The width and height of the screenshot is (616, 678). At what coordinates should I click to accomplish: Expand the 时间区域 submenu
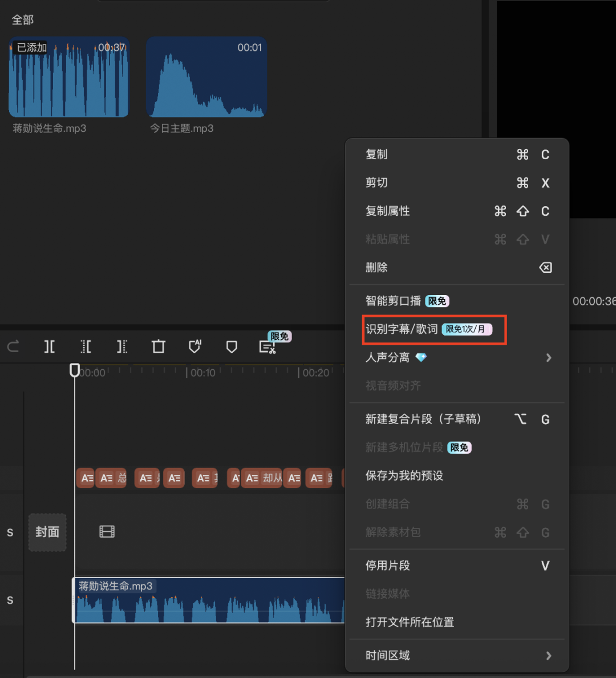pyautogui.click(x=456, y=655)
